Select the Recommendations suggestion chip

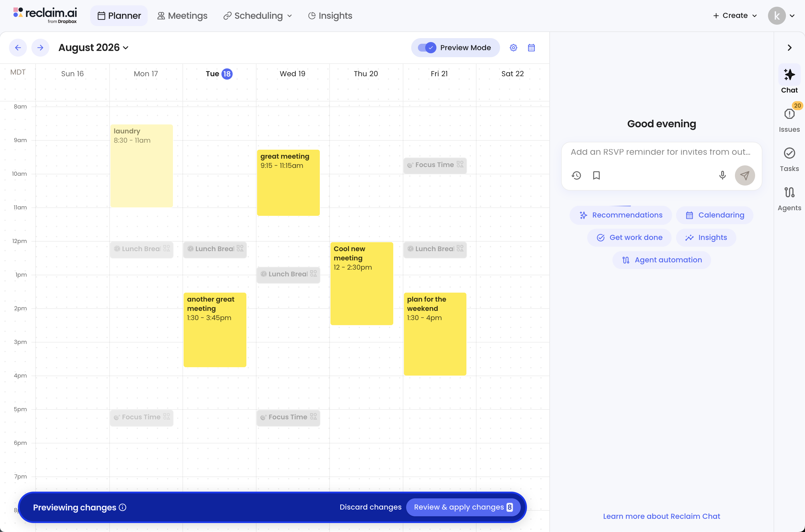[621, 215]
